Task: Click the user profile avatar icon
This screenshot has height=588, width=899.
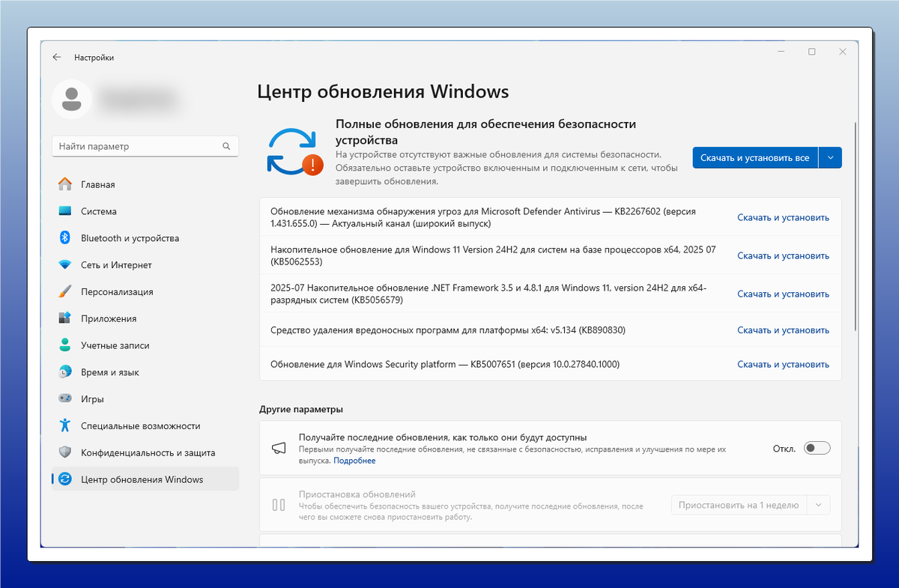Action: click(x=72, y=99)
